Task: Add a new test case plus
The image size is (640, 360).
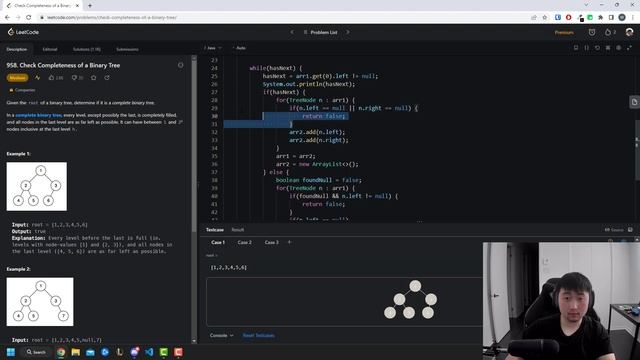Action: point(289,242)
